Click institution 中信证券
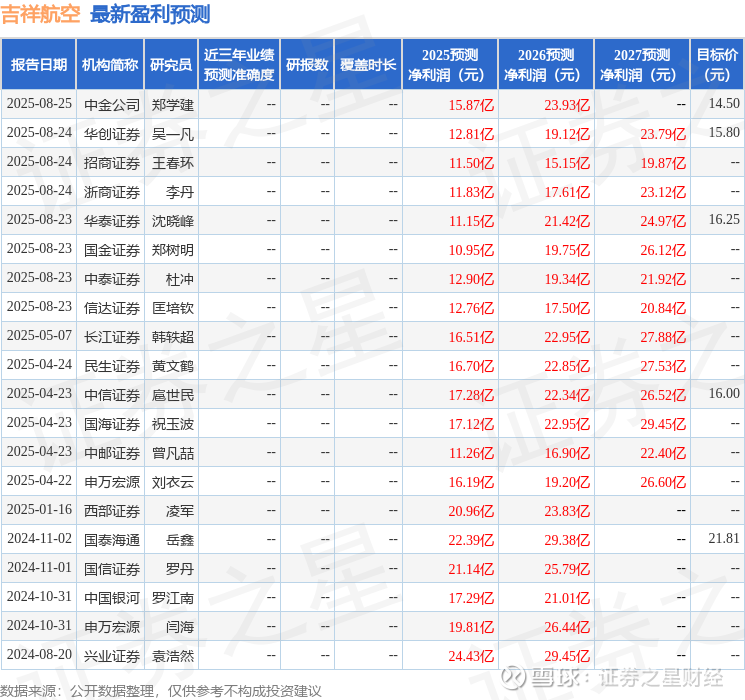This screenshot has height=700, width=745. coord(112,394)
